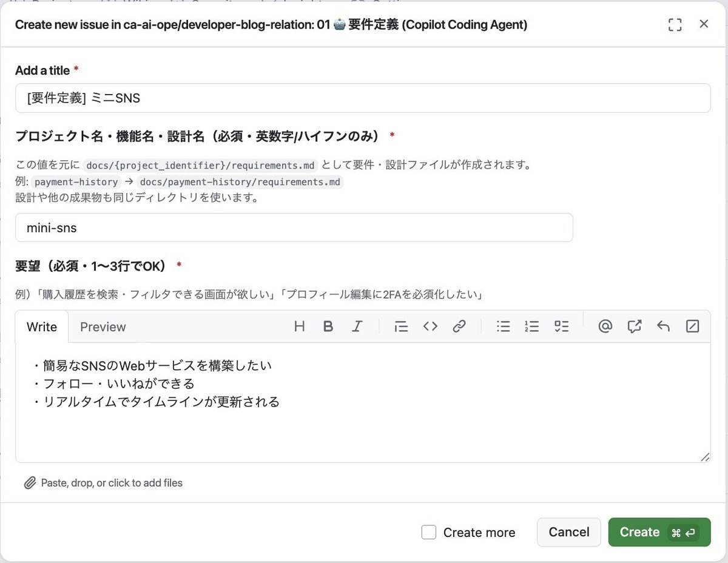Click the Create button
Image resolution: width=728 pixels, height=563 pixels.
coord(659,532)
